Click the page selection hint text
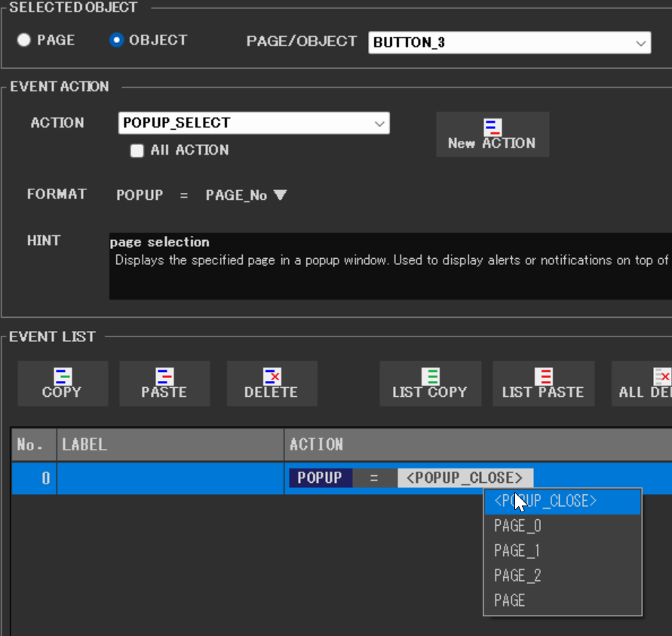This screenshot has width=672, height=636. tap(159, 242)
